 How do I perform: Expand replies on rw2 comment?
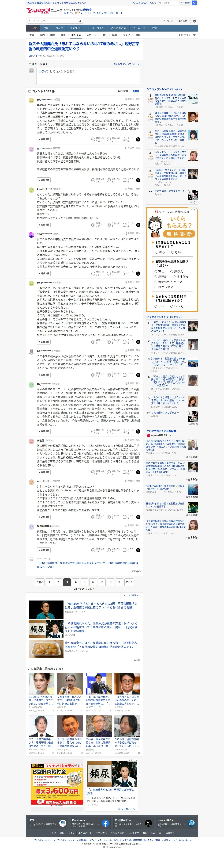[44, 342]
